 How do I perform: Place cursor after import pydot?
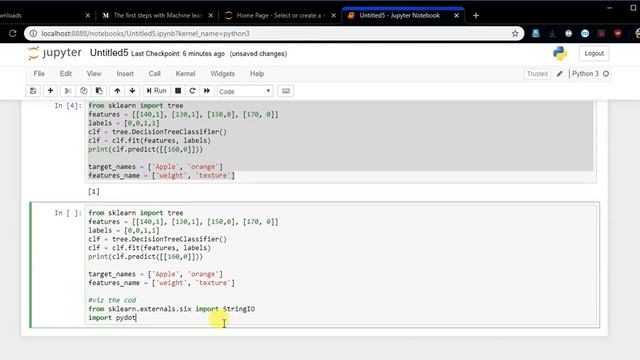(136, 318)
